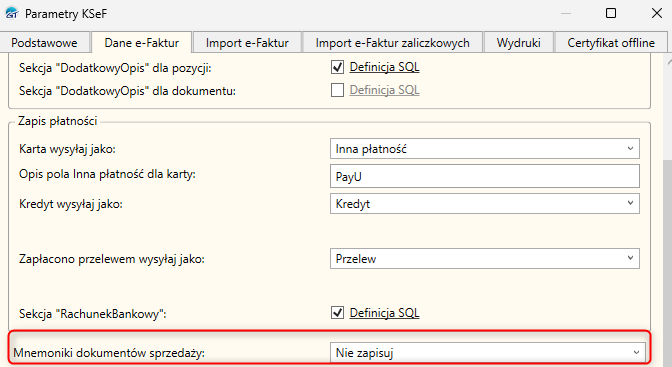Screen dimensions: 672x367
Task: Minimize the Parametry KSeF window
Action: [566, 13]
